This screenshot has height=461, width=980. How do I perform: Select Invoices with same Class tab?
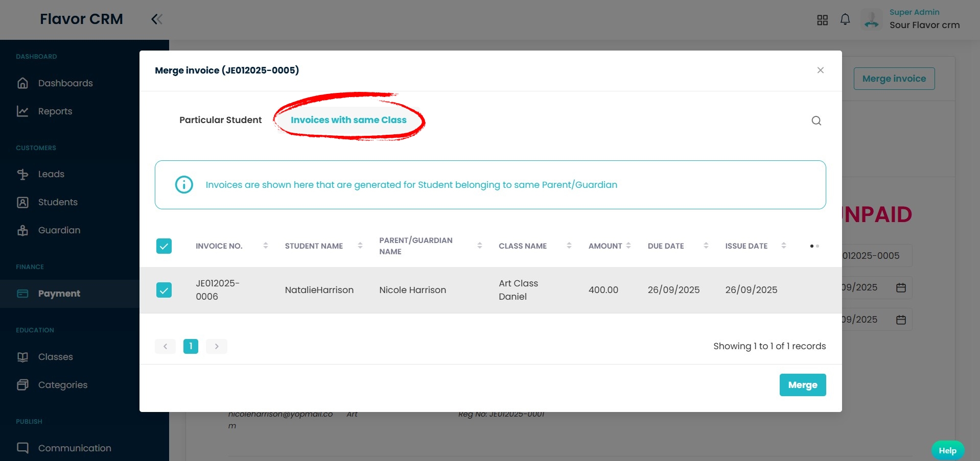click(x=348, y=120)
